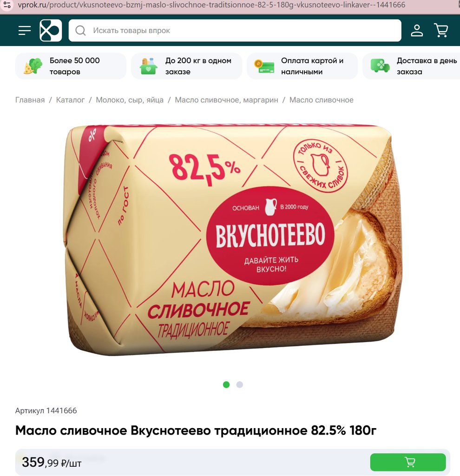Screen dimensions: 460x476
Task: Click the "Доставка в день заказа" banner
Action: coord(412,66)
